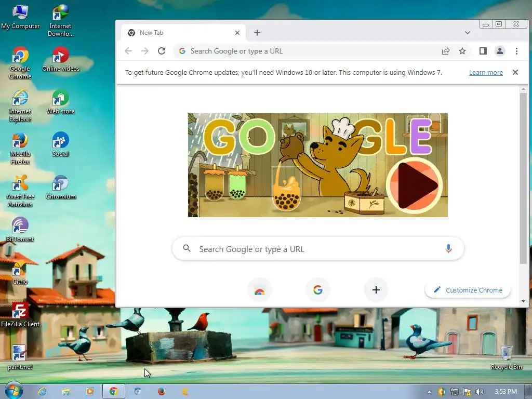Select the FileZilla Client desktop shortcut
The image size is (532, 399).
pos(20,315)
